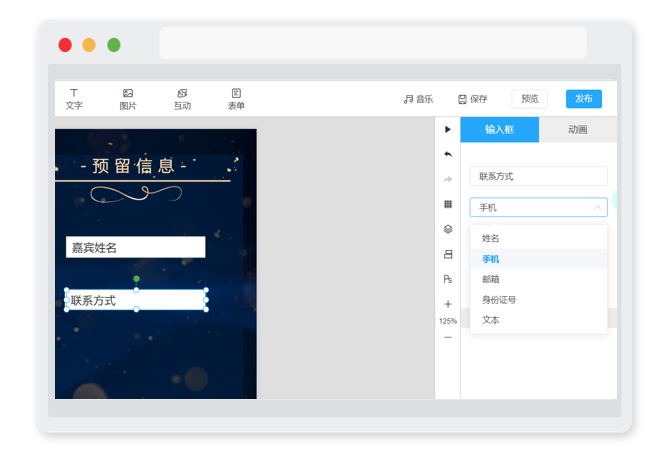The width and height of the screenshot is (660, 453).
Task: Save the project with 保存
Action: (x=472, y=99)
